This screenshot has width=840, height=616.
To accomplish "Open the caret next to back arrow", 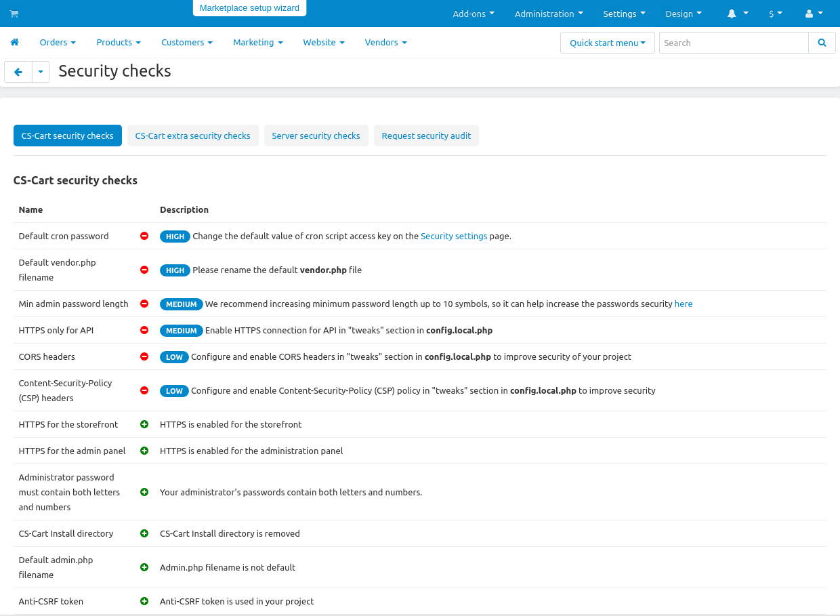I will click(41, 72).
